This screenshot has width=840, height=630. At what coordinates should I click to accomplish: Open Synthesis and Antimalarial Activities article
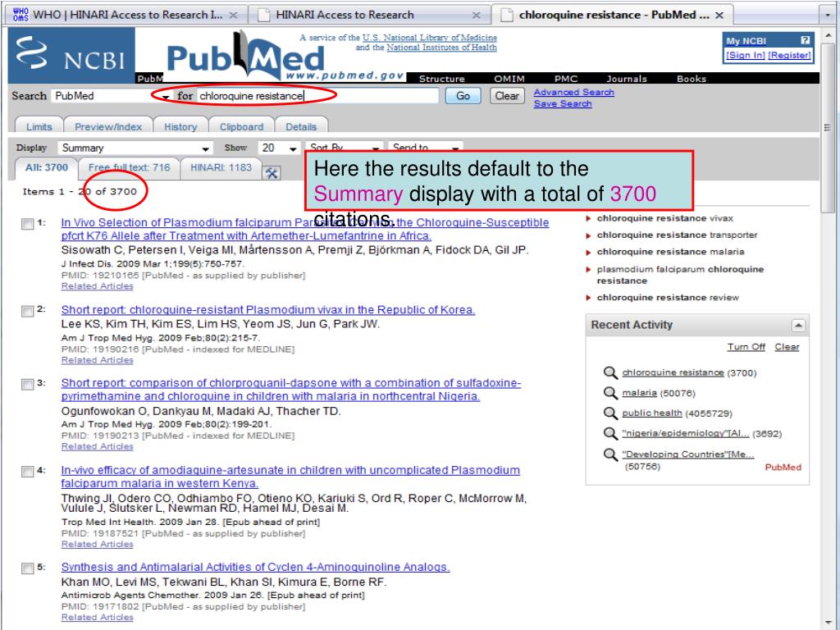click(256, 568)
